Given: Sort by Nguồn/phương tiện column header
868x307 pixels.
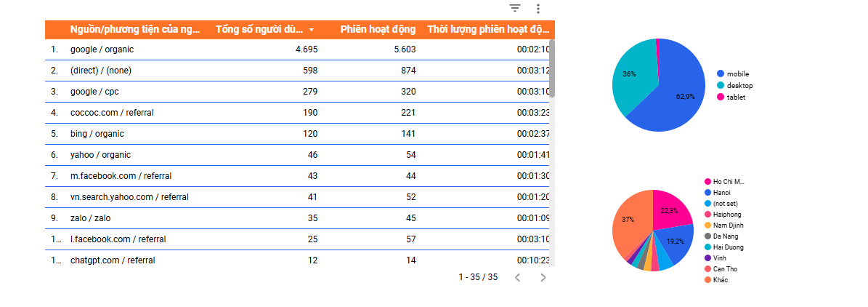Looking at the screenshot, I should coord(134,30).
